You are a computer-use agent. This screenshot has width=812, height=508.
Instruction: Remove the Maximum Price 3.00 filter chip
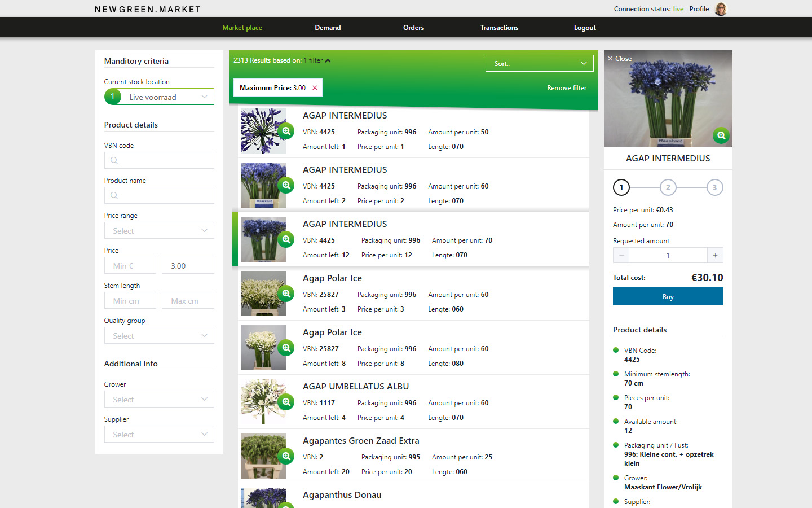(315, 88)
